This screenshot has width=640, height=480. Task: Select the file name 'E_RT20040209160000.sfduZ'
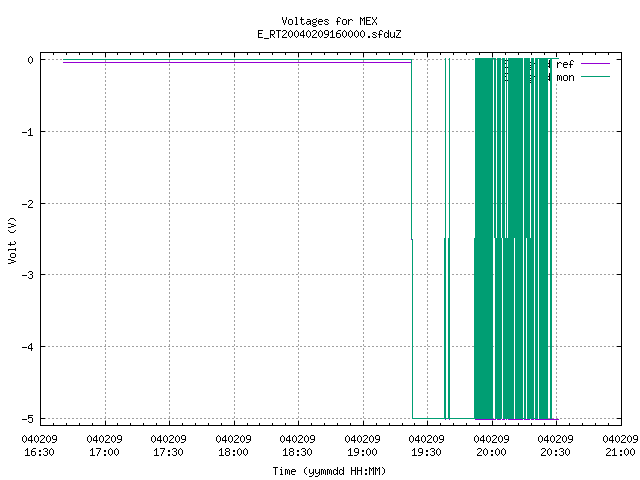329,34
